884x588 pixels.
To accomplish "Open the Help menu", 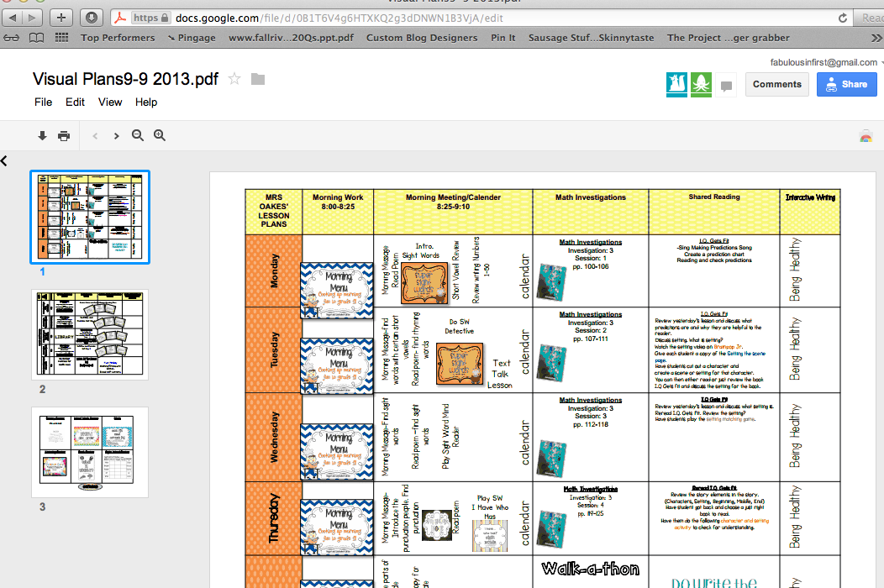I will click(x=146, y=102).
